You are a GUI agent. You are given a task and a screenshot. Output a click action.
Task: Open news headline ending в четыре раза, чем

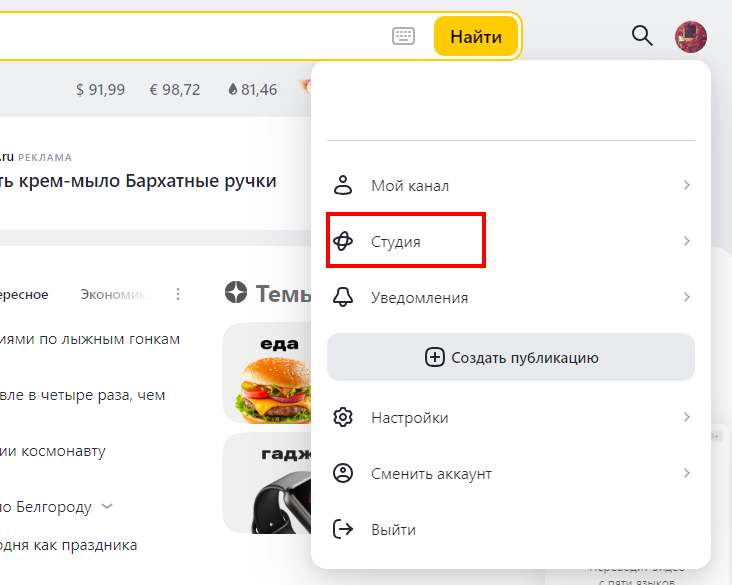click(x=83, y=395)
